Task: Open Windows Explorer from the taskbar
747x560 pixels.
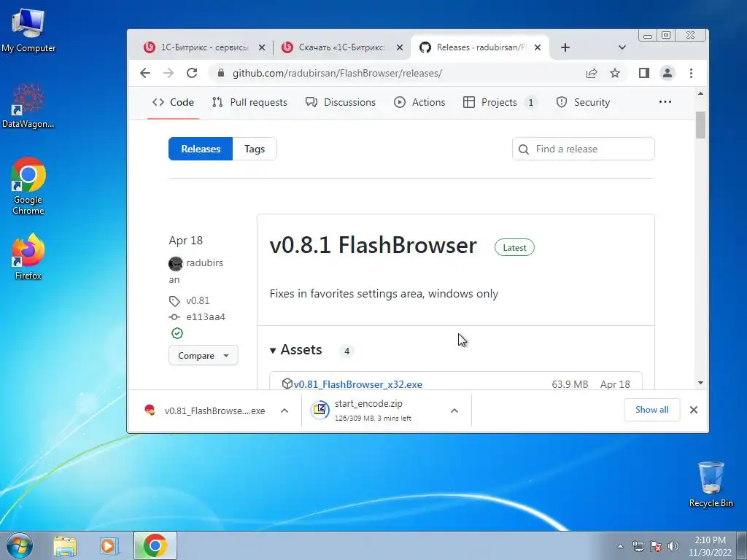Action: 65,546
